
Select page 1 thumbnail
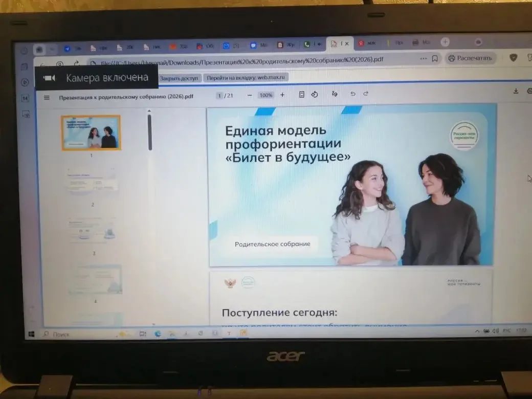coord(91,132)
